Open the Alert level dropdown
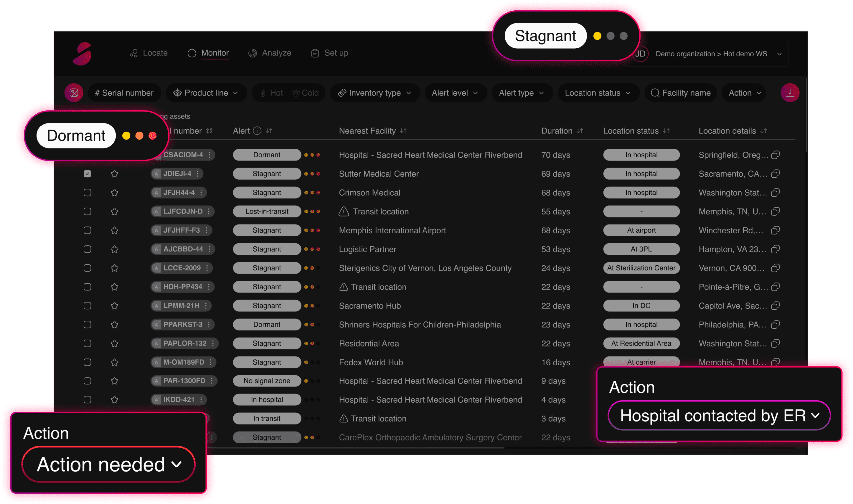 (455, 93)
